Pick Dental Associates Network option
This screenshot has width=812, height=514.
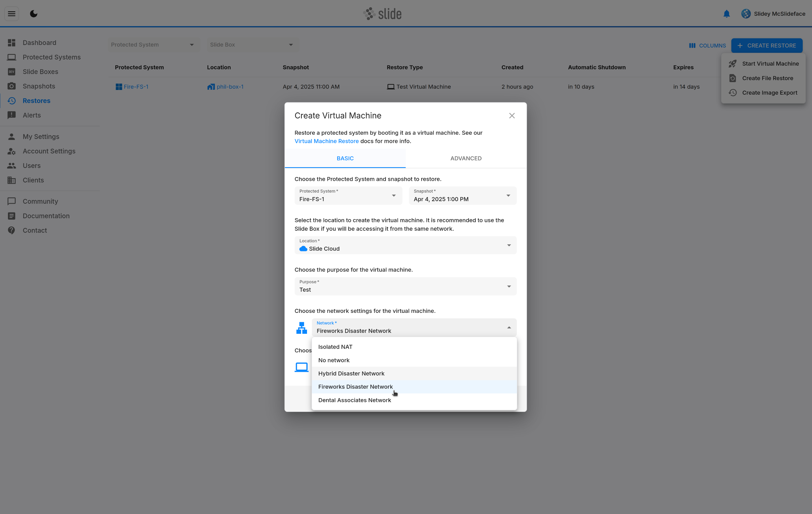[355, 400]
